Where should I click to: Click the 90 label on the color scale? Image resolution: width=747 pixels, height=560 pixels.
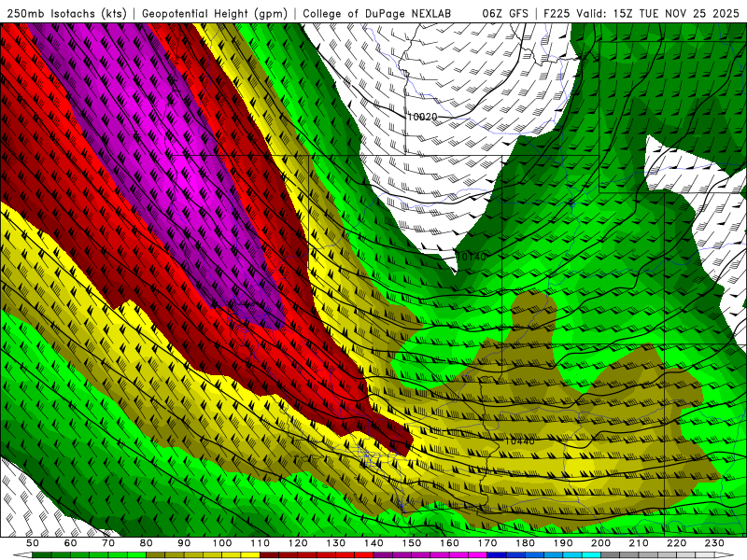184,543
